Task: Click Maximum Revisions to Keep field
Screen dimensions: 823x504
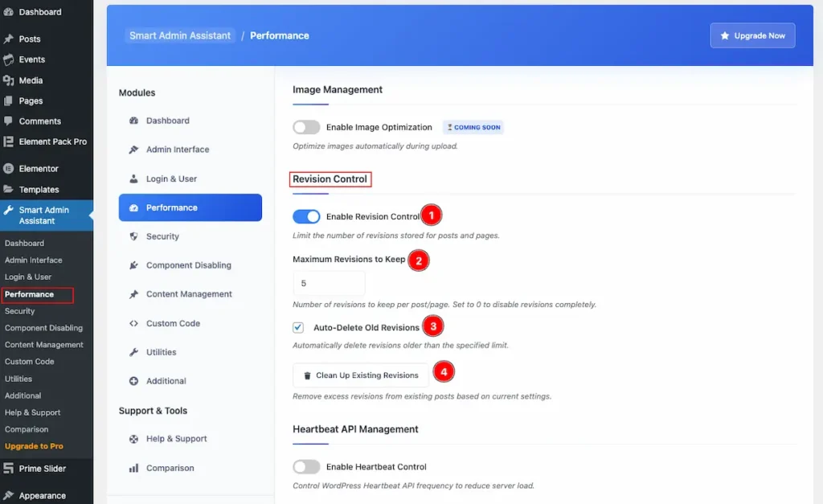Action: tap(329, 284)
